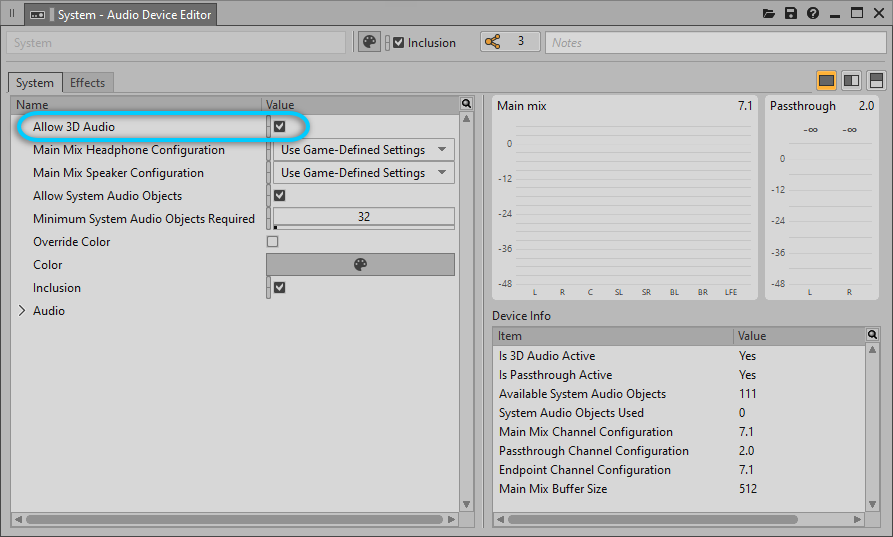Click the Minimum System Audio Objects slider
Image resolution: width=893 pixels, height=537 pixels.
[364, 218]
